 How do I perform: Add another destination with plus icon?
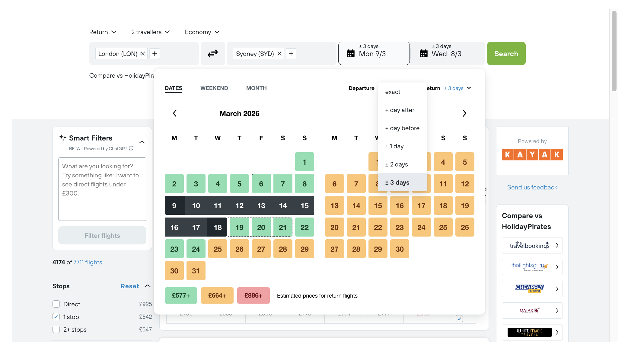point(291,54)
